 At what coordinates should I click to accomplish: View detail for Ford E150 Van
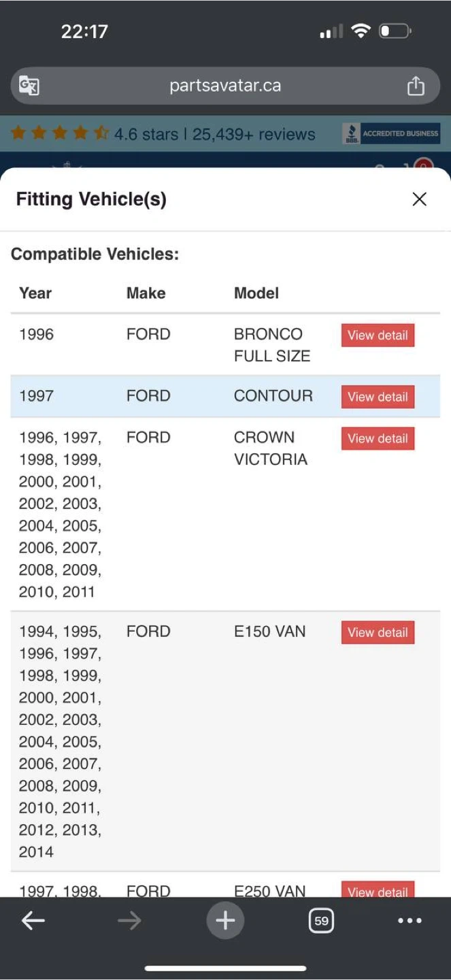pos(378,632)
